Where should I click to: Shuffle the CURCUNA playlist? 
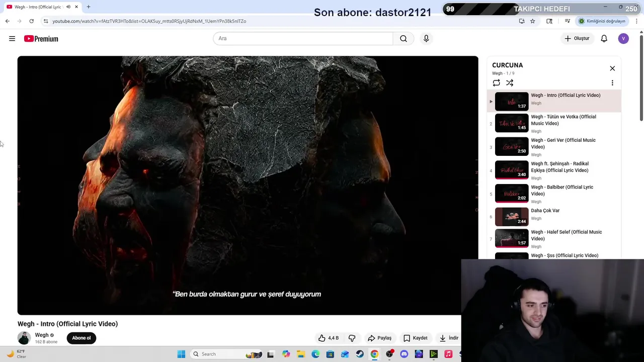click(x=510, y=83)
